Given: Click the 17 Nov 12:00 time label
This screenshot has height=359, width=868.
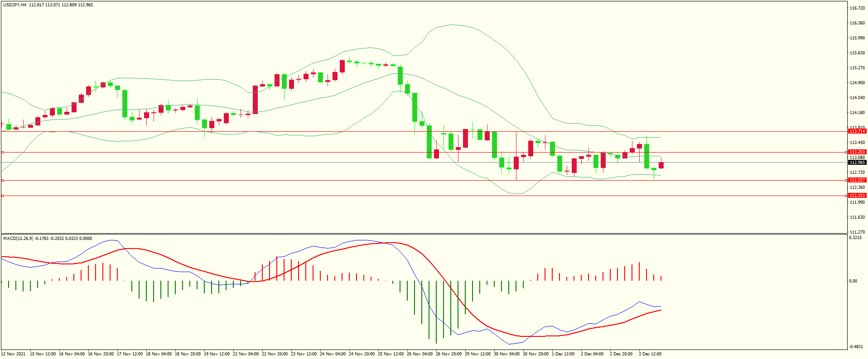Looking at the screenshot, I should click(x=130, y=354).
